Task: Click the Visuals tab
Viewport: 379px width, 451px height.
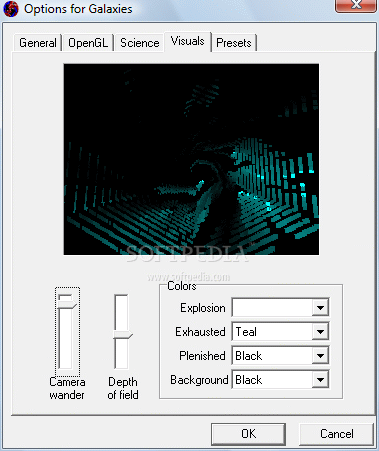Action: [x=187, y=42]
